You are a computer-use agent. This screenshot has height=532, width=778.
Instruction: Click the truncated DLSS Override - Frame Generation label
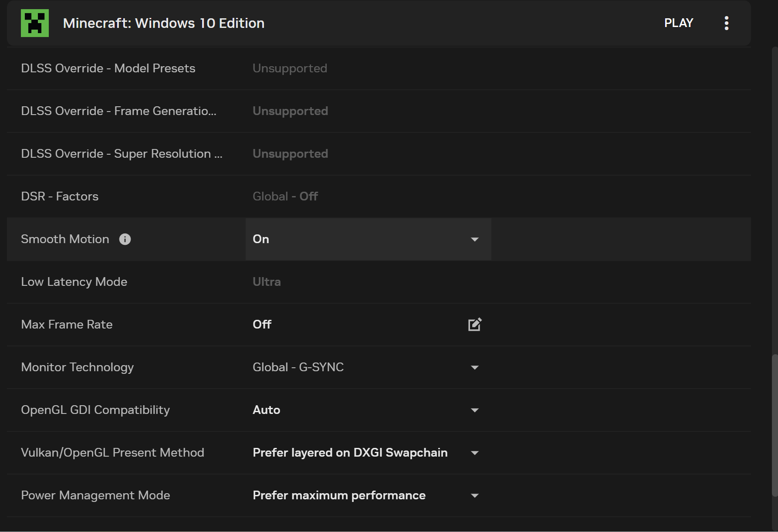pos(118,111)
